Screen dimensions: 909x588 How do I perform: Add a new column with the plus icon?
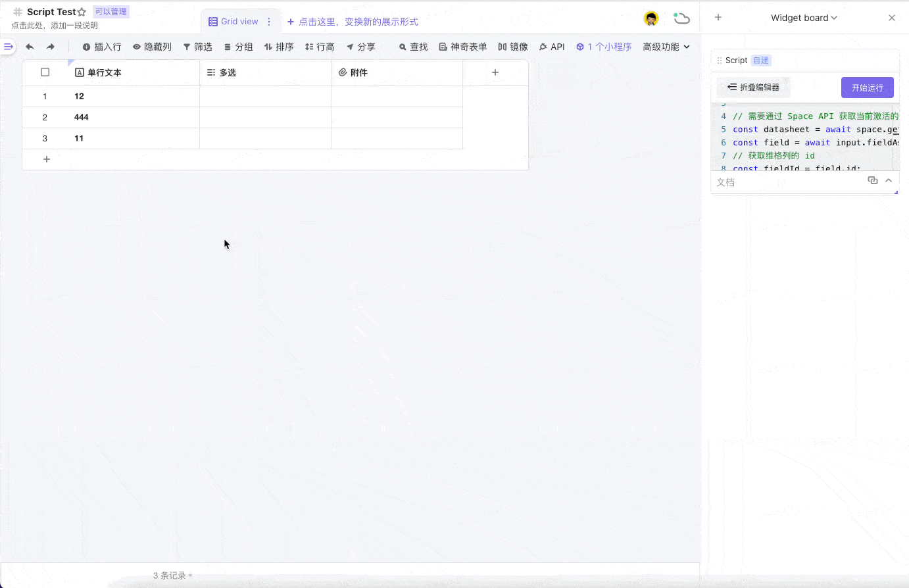pyautogui.click(x=495, y=72)
